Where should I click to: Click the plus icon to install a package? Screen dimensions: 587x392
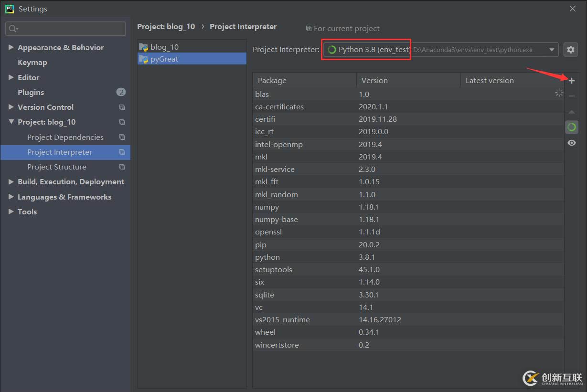click(571, 81)
